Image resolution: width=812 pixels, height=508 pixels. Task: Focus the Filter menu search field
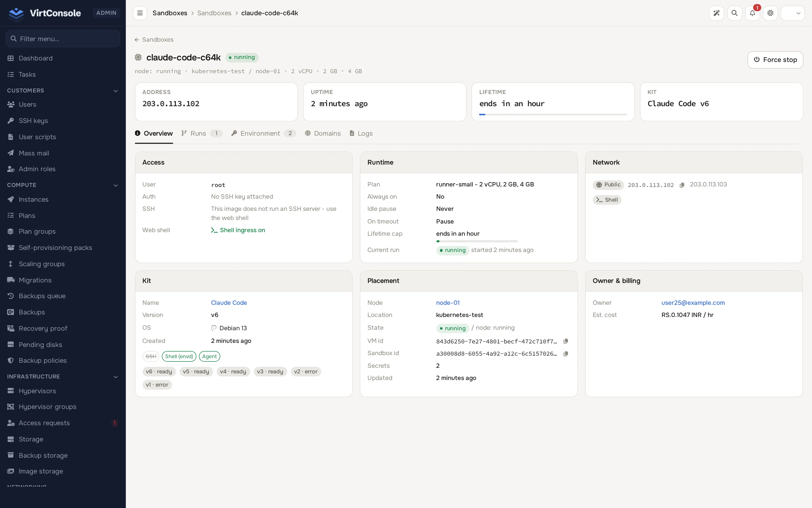(63, 39)
